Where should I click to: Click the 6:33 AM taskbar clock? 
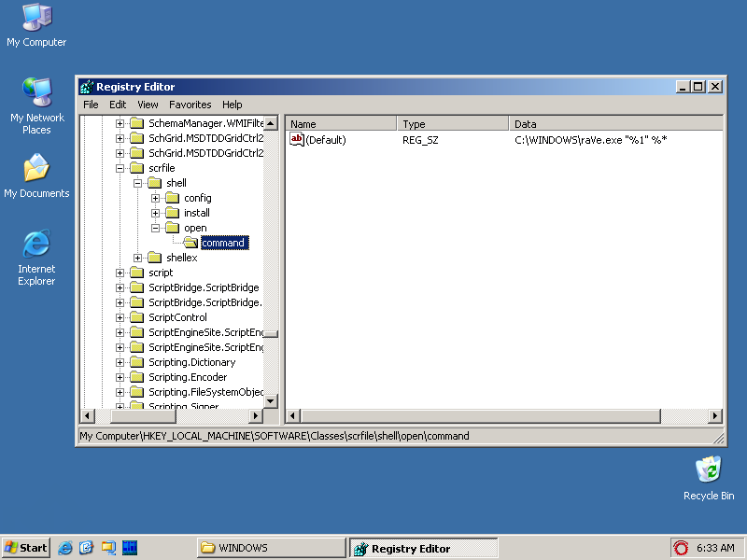pos(715,548)
